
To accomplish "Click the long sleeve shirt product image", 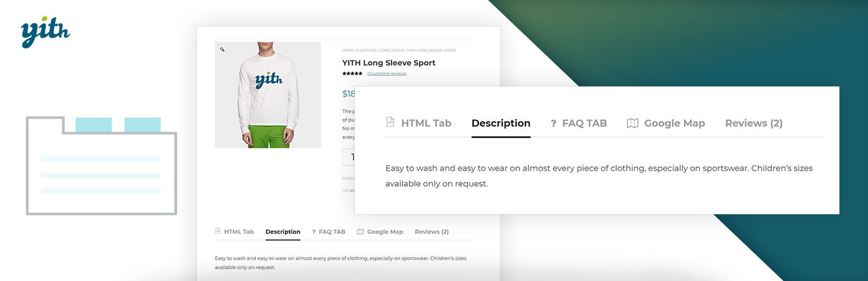I will click(x=268, y=95).
